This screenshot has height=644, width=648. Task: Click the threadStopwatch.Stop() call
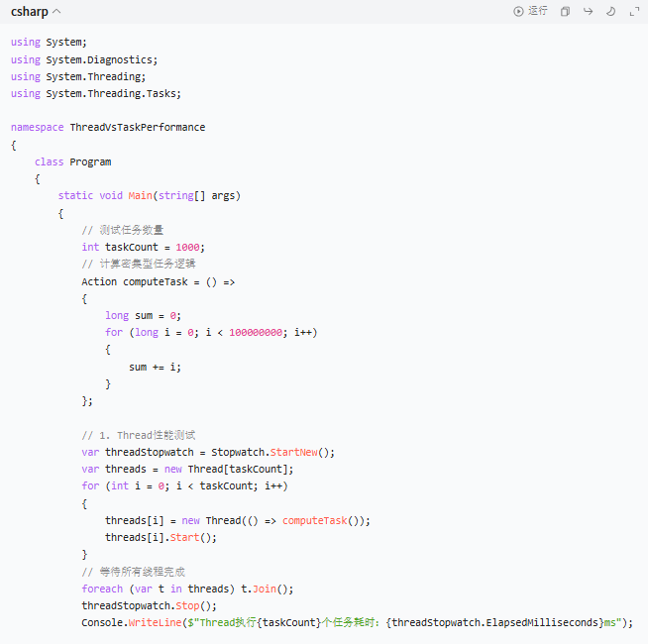[x=149, y=605]
